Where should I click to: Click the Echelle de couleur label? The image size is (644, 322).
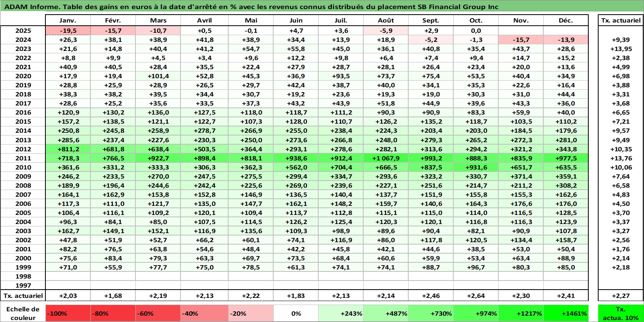(23, 313)
